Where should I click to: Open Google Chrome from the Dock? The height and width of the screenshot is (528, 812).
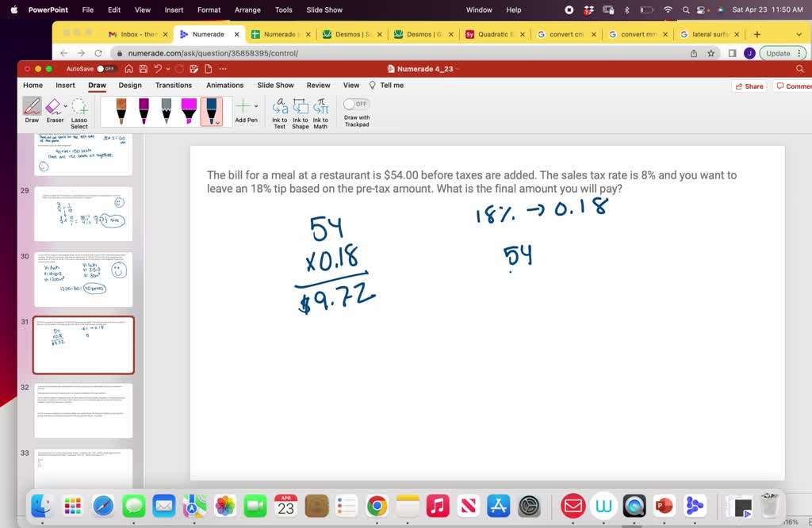(377, 506)
